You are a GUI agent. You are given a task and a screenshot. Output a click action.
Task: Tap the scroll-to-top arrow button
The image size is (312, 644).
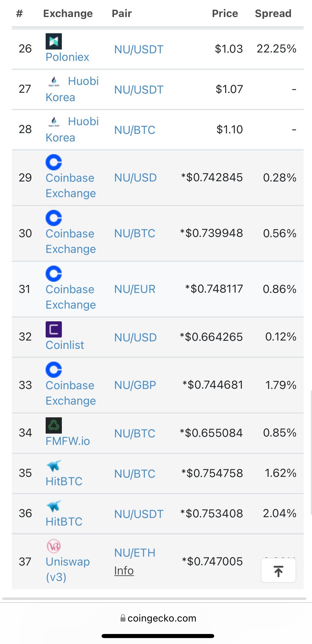click(279, 570)
